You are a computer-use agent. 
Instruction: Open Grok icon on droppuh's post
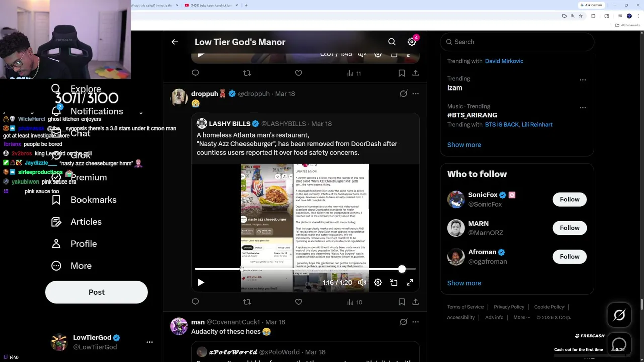404,94
